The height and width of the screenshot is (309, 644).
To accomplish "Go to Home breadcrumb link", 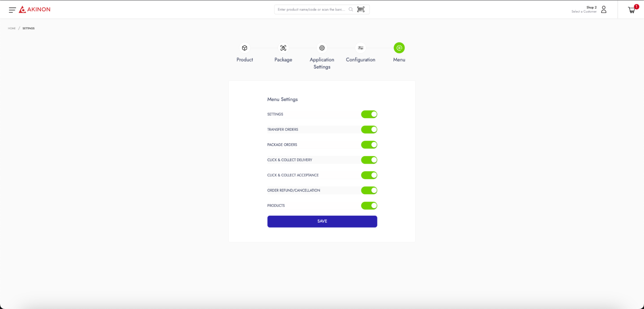I will tap(12, 28).
